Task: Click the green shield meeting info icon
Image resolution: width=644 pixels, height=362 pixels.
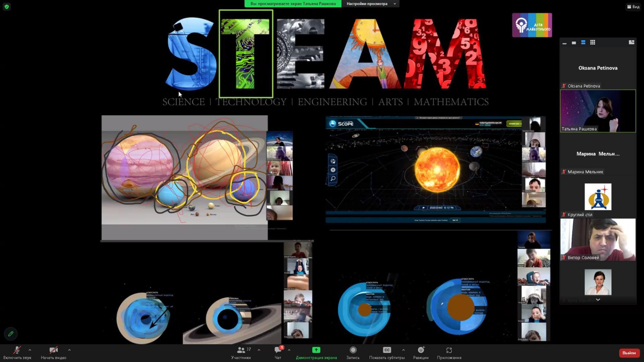Action: coord(6,6)
